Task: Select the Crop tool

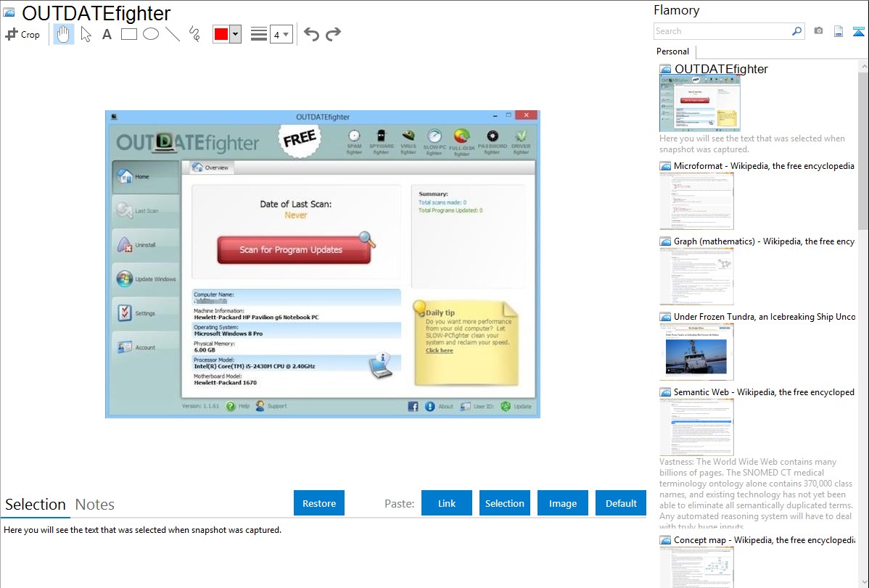Action: point(22,34)
